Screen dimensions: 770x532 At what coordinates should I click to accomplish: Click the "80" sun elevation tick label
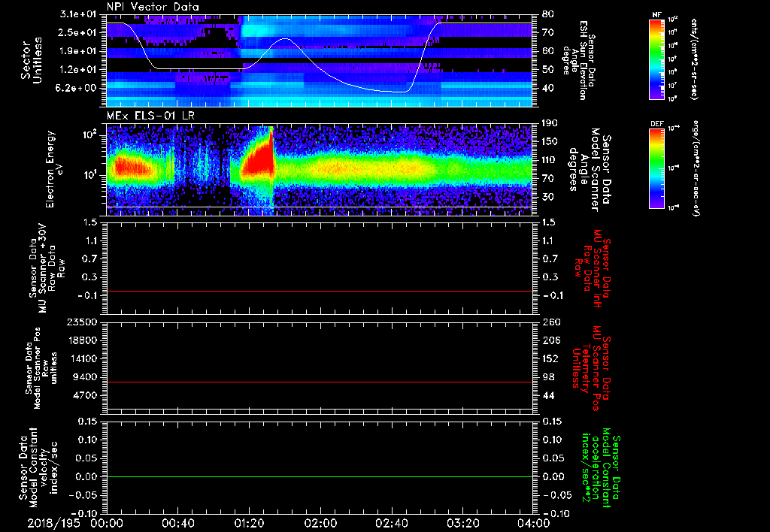(x=548, y=14)
